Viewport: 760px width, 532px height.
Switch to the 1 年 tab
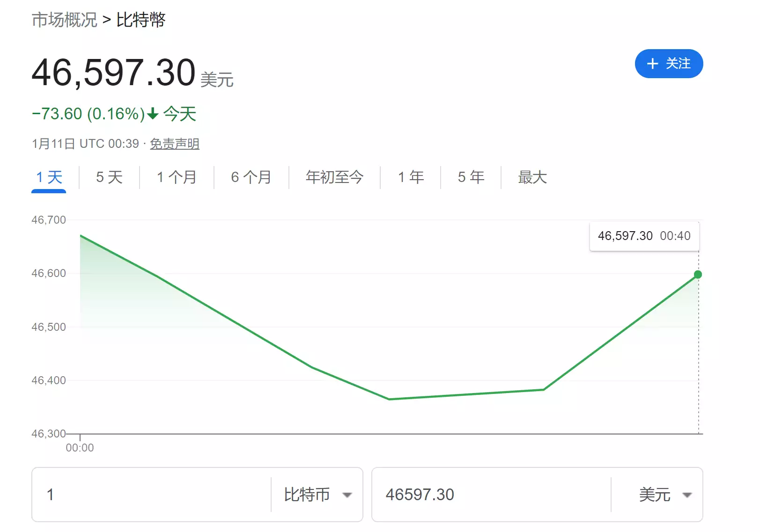click(x=411, y=177)
